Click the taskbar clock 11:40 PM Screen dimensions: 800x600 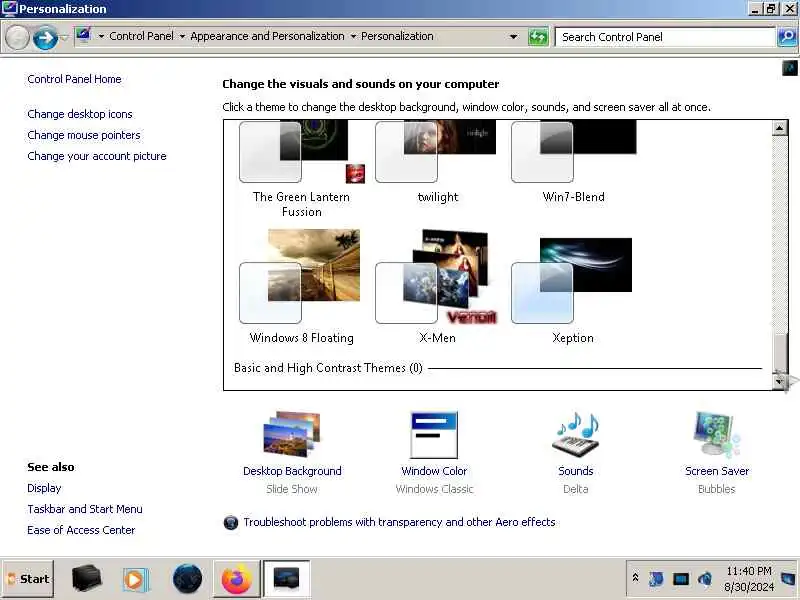[x=749, y=571]
